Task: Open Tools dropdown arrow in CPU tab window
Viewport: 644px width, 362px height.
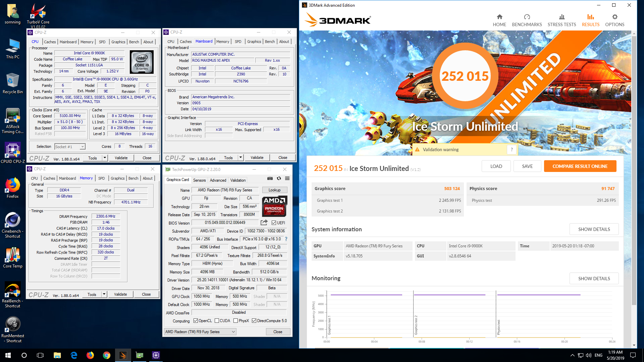Action: [105, 158]
